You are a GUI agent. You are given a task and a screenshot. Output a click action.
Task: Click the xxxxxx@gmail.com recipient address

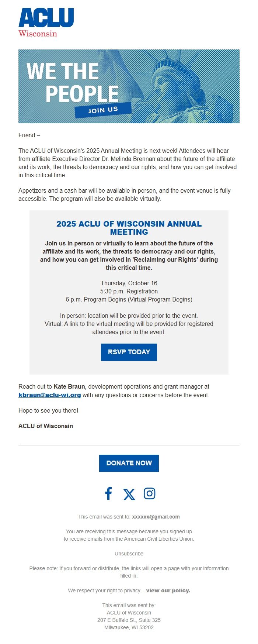point(156,517)
